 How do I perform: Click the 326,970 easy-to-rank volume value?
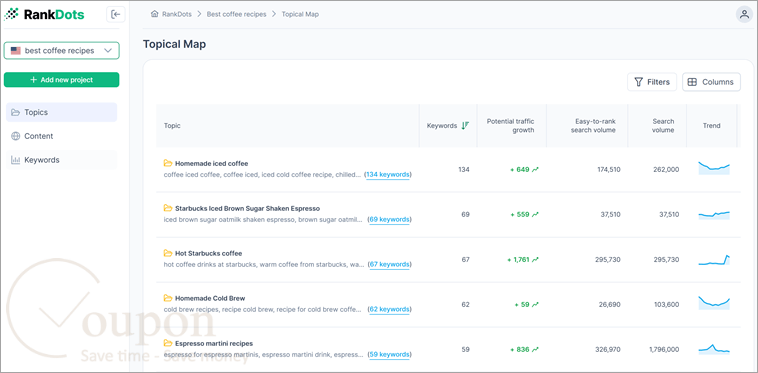tap(608, 349)
